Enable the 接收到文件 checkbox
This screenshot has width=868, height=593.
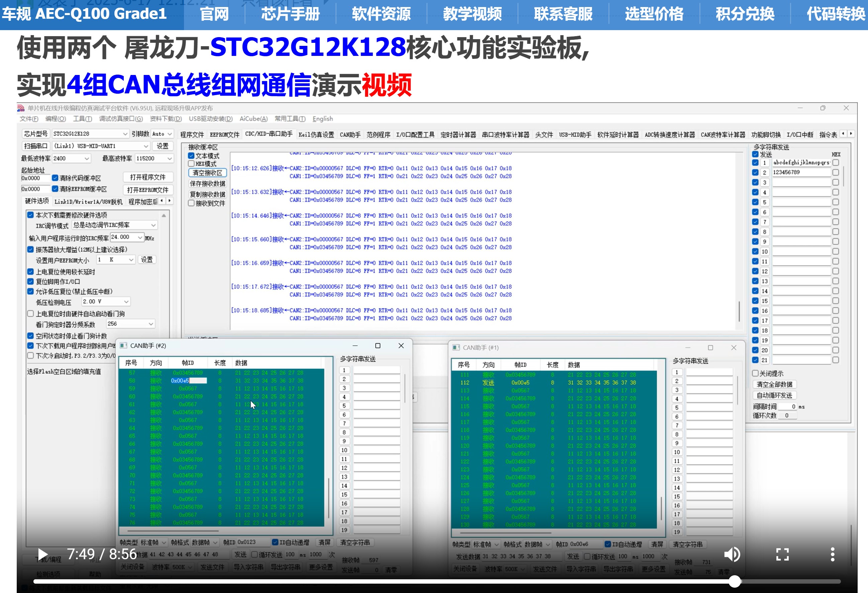191,203
